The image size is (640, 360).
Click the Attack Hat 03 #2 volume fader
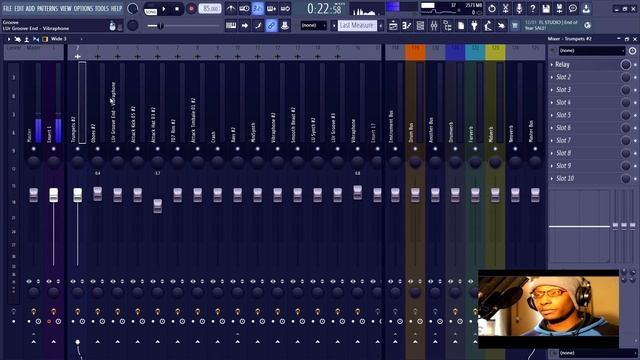[x=158, y=205]
